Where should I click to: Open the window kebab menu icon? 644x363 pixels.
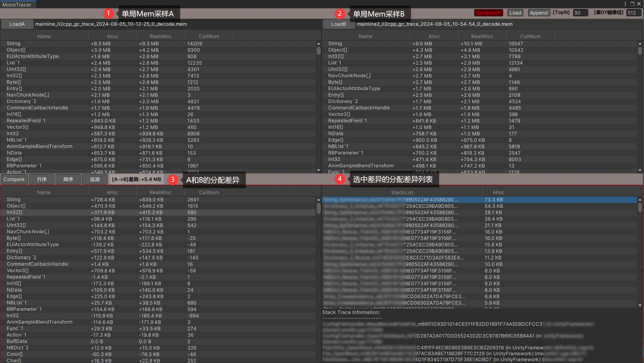click(625, 3)
